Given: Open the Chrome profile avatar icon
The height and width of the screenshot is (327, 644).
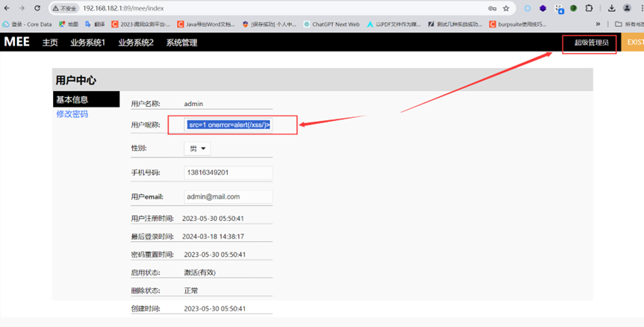Looking at the screenshot, I should coord(628,8).
